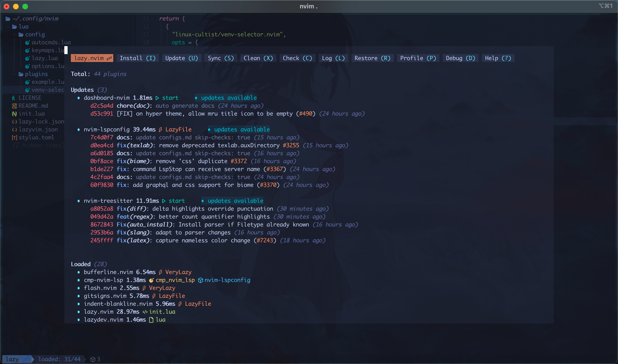Open the Check (C) tab

click(298, 58)
